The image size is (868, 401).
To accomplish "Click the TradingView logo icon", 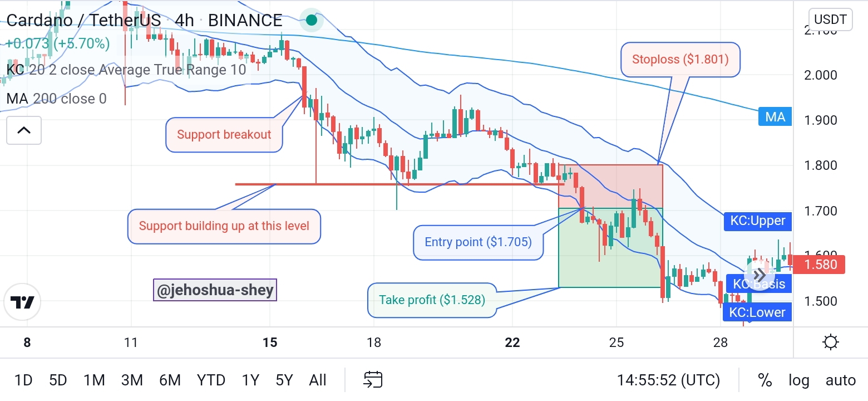I will point(23,302).
